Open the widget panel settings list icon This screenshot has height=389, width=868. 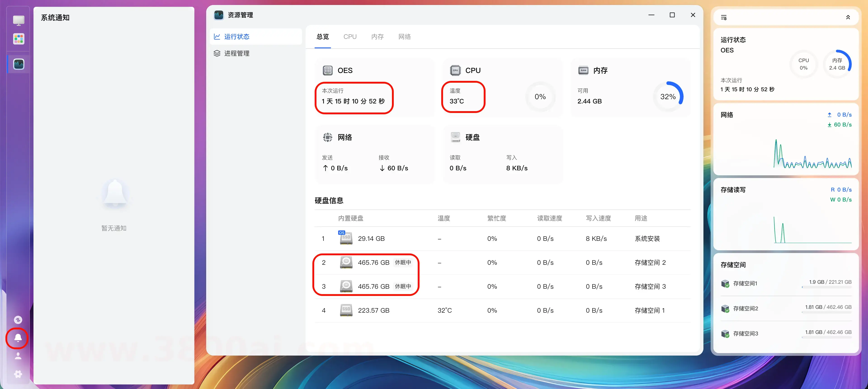(723, 18)
